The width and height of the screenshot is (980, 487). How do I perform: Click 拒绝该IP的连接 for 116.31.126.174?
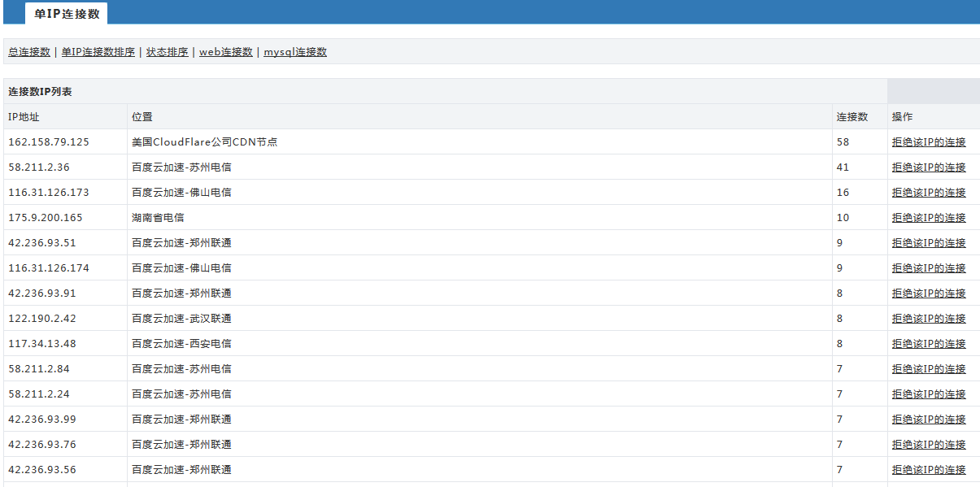pos(929,268)
